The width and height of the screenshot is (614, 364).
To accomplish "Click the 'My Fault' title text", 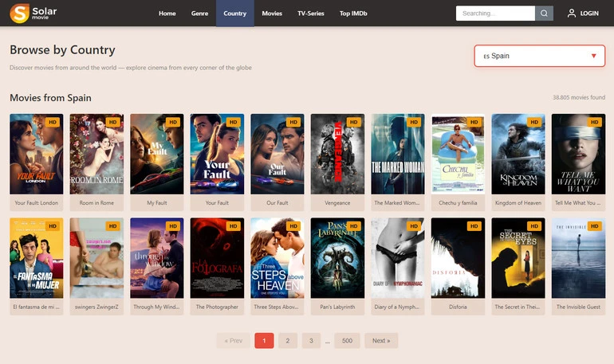I will [x=156, y=203].
